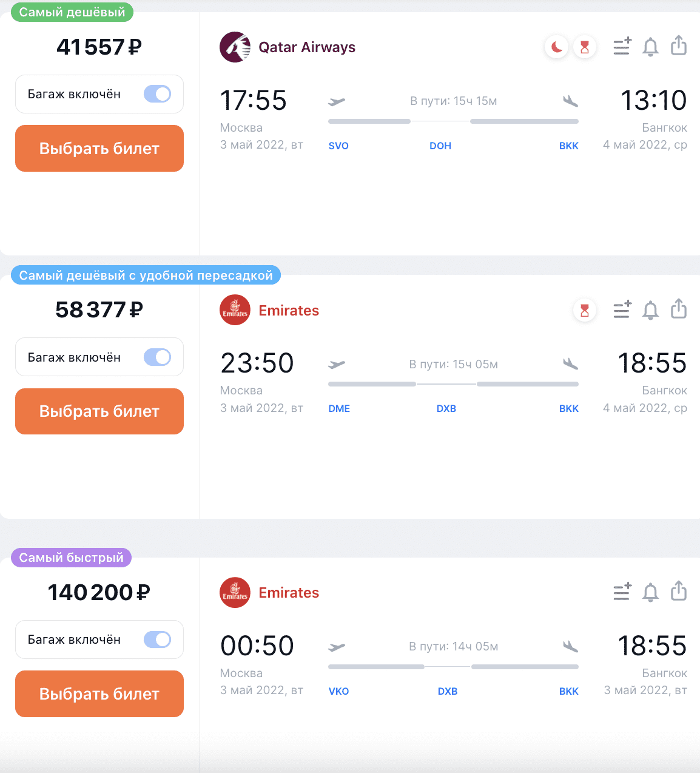Click the night layover moon icon on Qatar ticket

[556, 47]
